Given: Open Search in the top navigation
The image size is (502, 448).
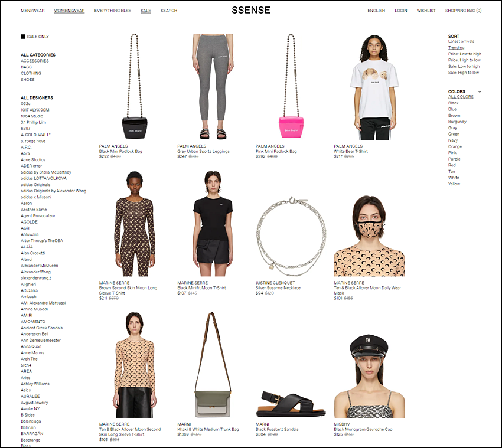Looking at the screenshot, I should click(x=169, y=11).
